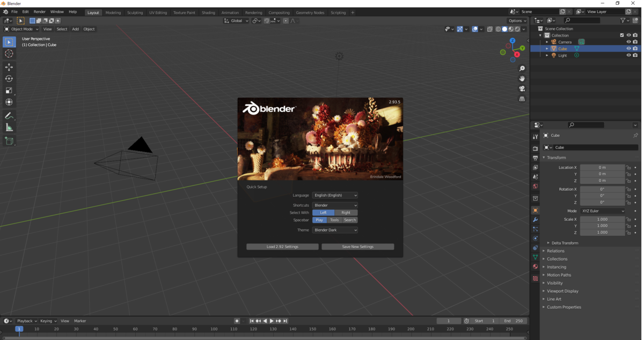
Task: Jump to the timeline end frame
Action: [x=286, y=321]
